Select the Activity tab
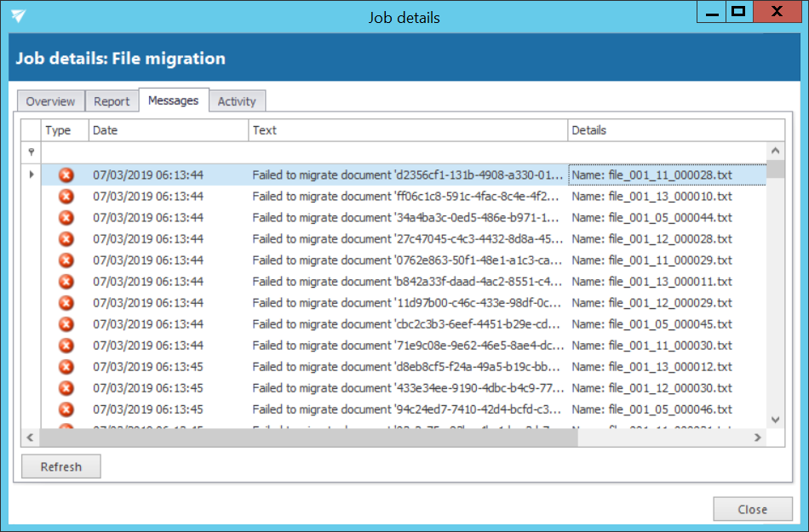The image size is (809, 532). point(237,101)
